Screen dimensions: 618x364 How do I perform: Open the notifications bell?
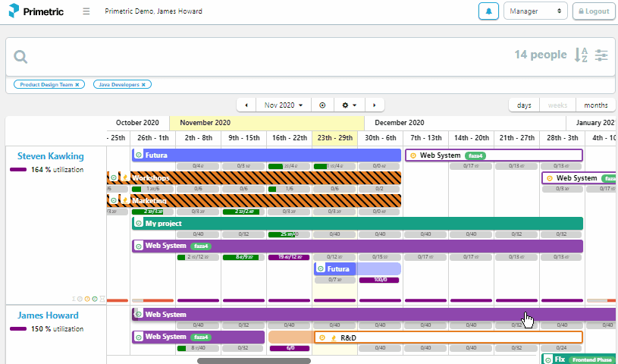pyautogui.click(x=489, y=11)
